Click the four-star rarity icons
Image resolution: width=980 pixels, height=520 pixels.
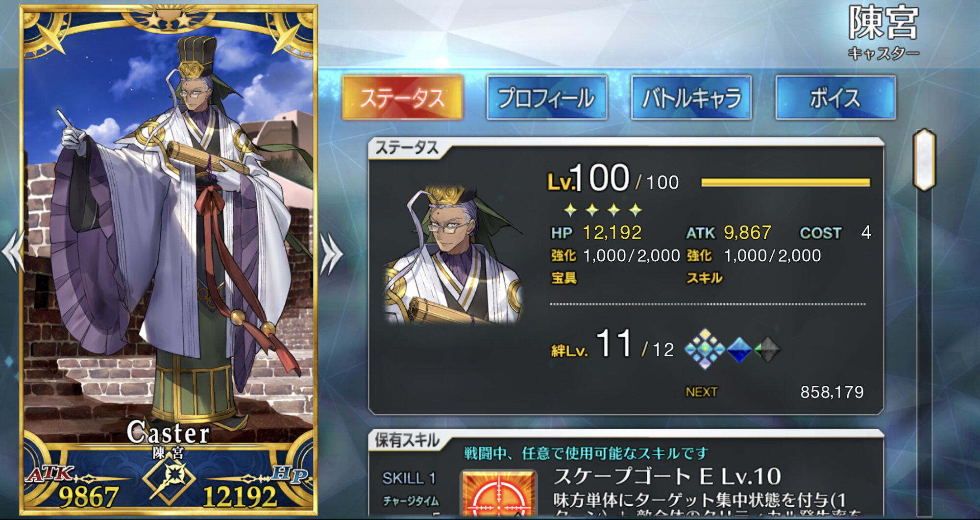(603, 210)
